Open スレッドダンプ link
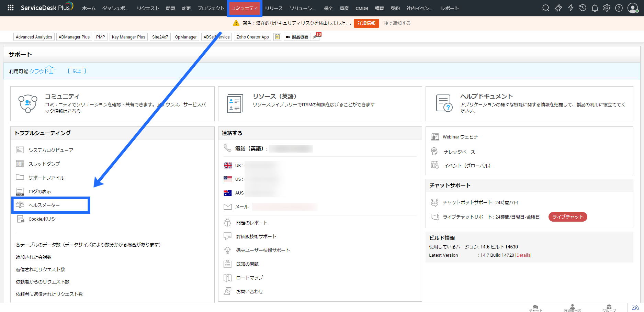This screenshot has height=312, width=644. (44, 164)
